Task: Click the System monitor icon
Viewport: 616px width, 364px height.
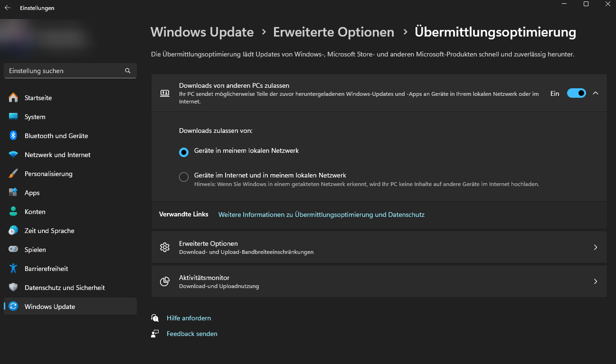Action: pyautogui.click(x=13, y=117)
